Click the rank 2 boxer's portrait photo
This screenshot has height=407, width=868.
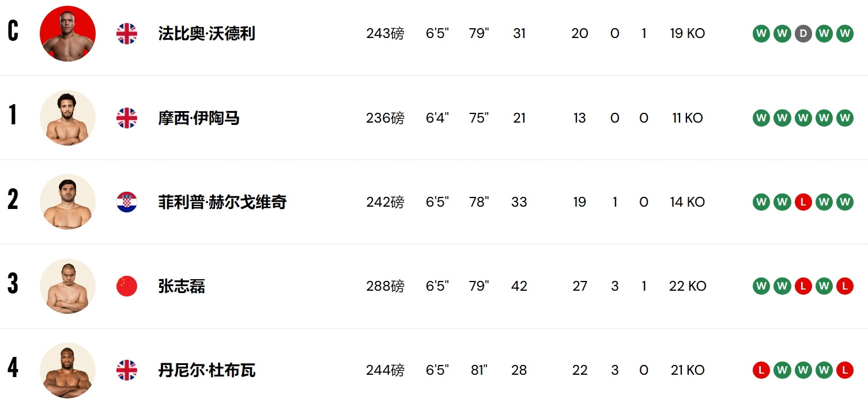pos(67,202)
